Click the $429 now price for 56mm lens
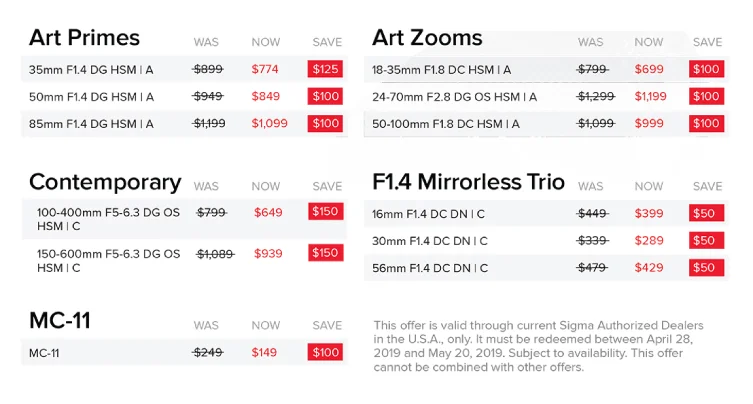Image resolution: width=753 pixels, height=404 pixels. tap(649, 268)
